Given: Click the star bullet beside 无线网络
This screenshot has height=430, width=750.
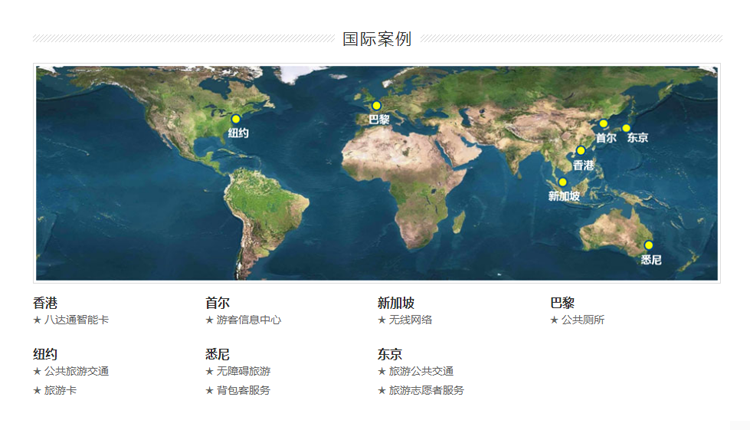Looking at the screenshot, I should pos(381,320).
